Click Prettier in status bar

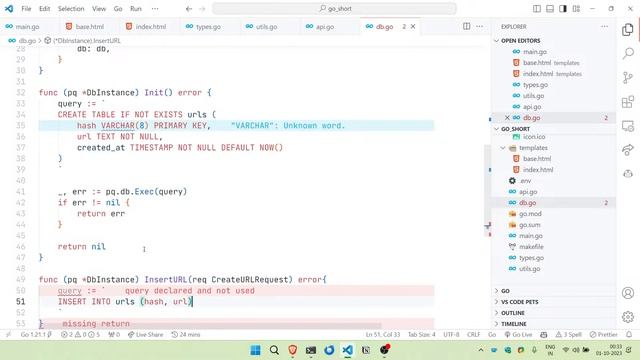(603, 334)
